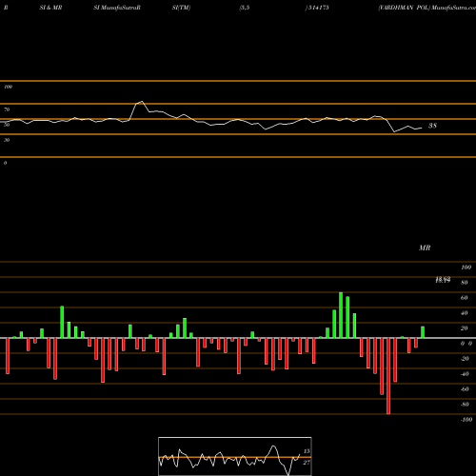The width and height of the screenshot is (476, 476).
Task: Open the mini overview chart thumbnail
Action: [235, 456]
